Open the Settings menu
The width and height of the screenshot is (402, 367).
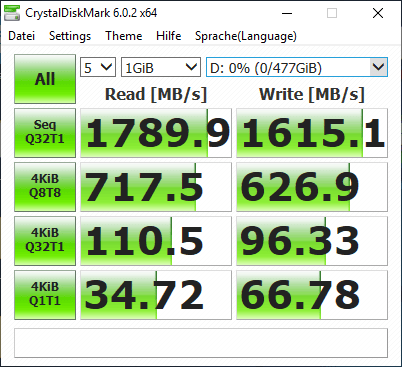(x=70, y=36)
